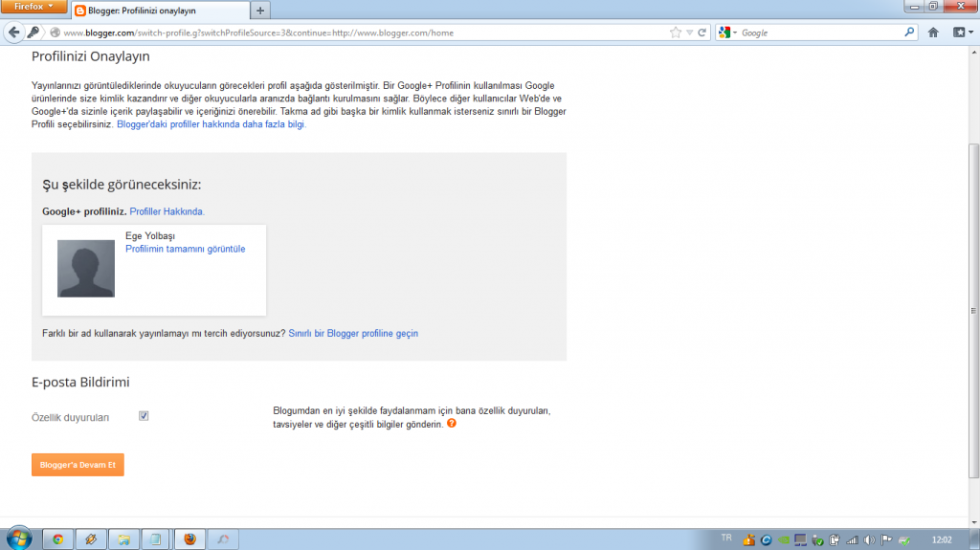980x550 pixels.
Task: Click the green tray icon
Action: [x=783, y=540]
